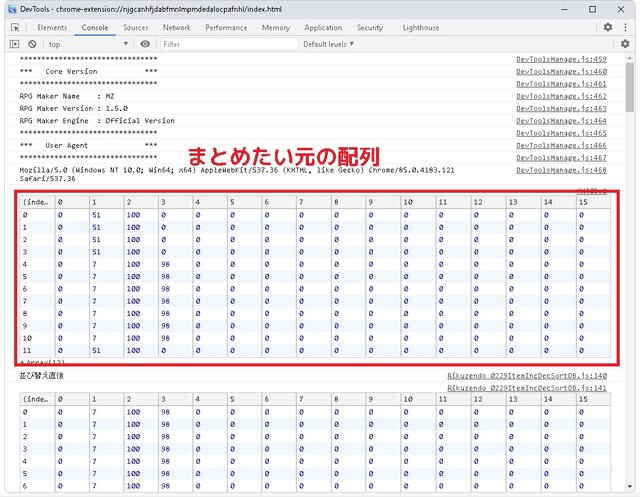
Task: Open the Lighthouse tab
Action: pyautogui.click(x=421, y=28)
